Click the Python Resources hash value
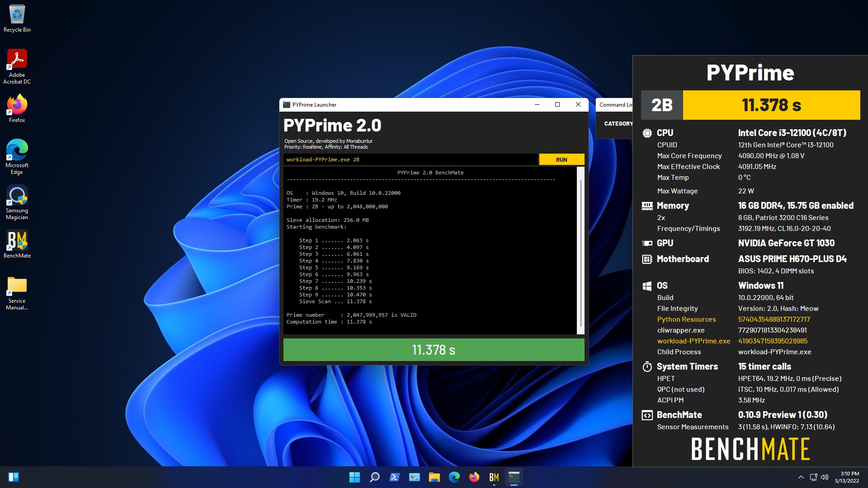The height and width of the screenshot is (488, 868). point(774,319)
